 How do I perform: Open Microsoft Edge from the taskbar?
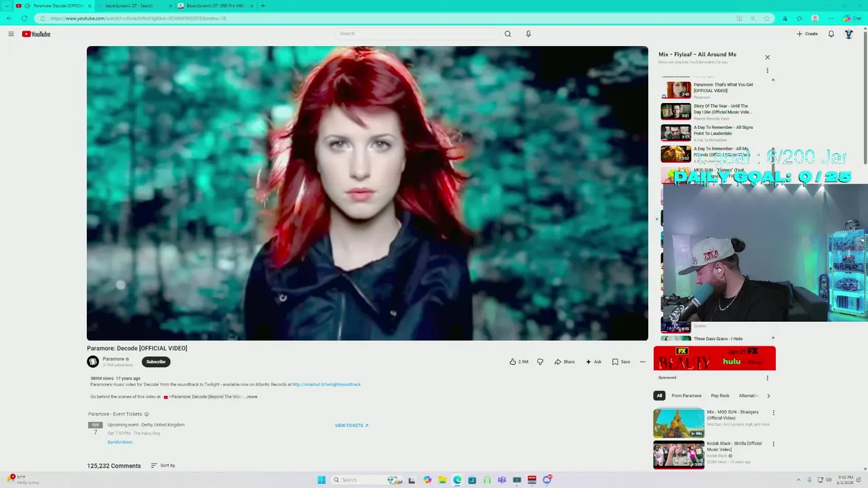pyautogui.click(x=457, y=480)
